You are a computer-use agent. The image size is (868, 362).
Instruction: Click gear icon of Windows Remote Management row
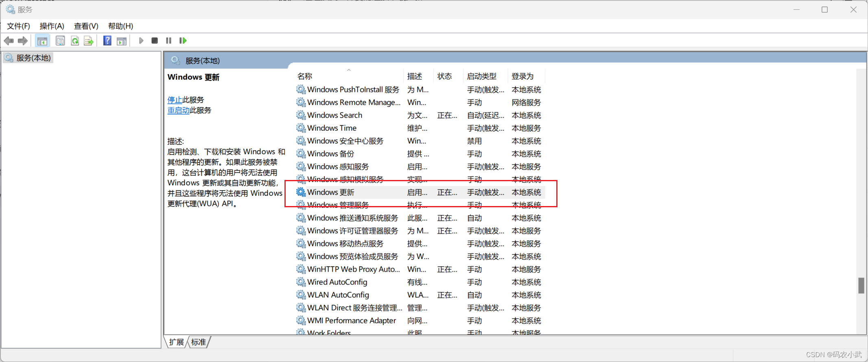pyautogui.click(x=301, y=102)
